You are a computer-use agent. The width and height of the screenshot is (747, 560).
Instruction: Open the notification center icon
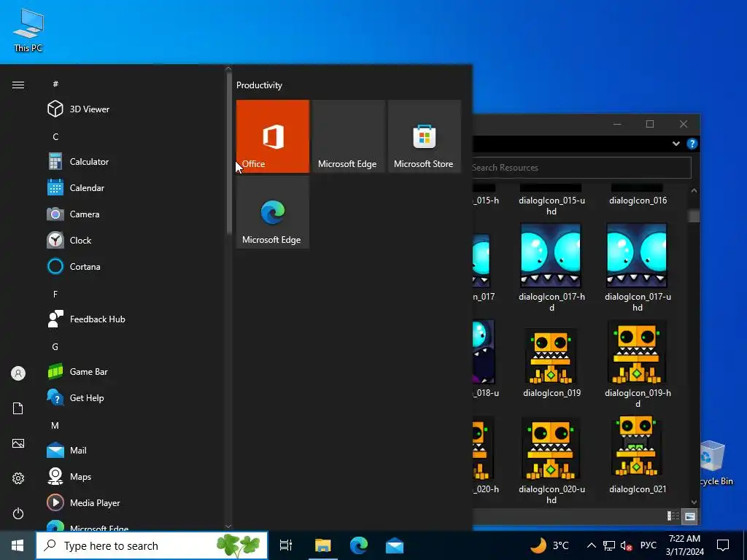point(723,545)
